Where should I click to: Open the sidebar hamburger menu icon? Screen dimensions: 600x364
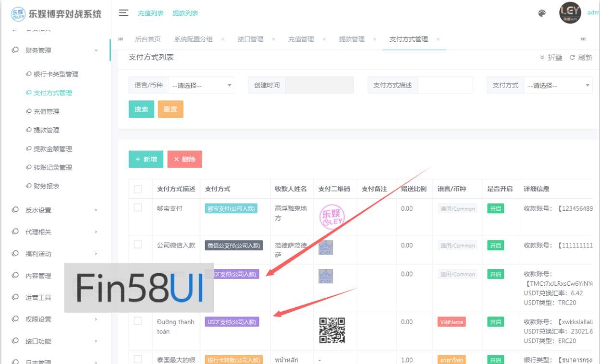coord(123,13)
